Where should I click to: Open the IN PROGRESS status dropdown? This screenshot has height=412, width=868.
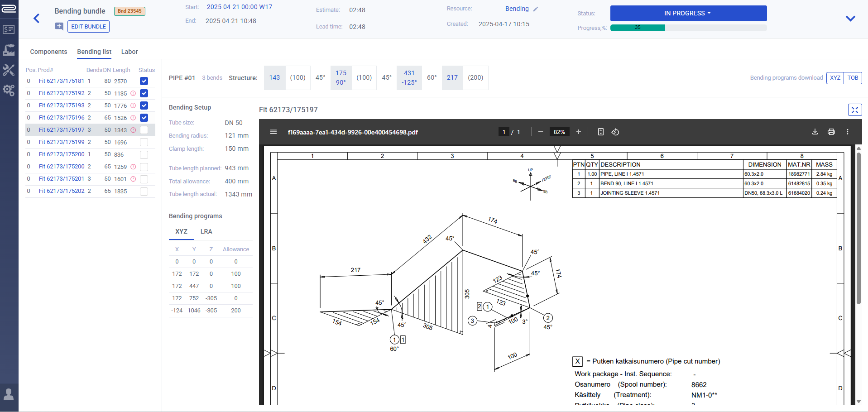[688, 13]
